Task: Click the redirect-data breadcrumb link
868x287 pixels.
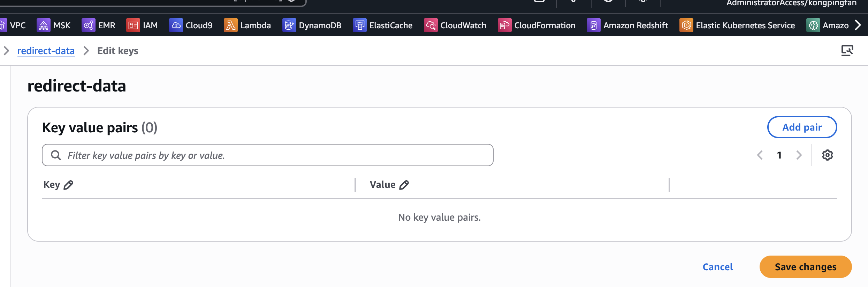Action: pyautogui.click(x=46, y=51)
